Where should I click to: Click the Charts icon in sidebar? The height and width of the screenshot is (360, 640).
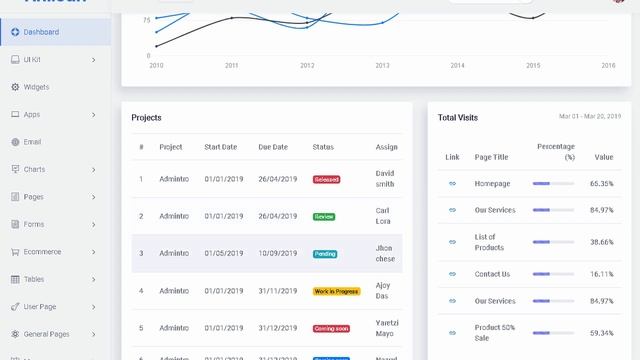(x=15, y=169)
